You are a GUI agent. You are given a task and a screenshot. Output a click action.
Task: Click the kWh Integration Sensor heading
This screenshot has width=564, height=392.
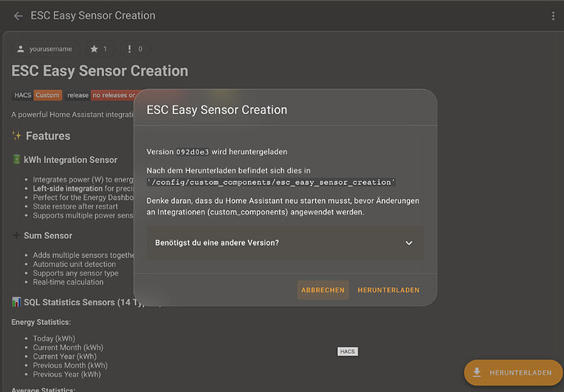[70, 160]
